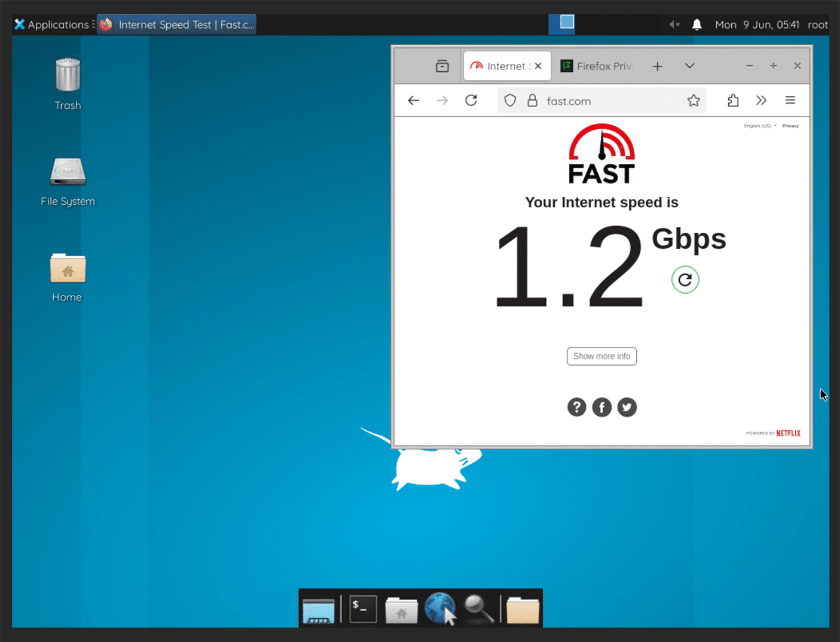View site security via padlock icon

pyautogui.click(x=532, y=101)
